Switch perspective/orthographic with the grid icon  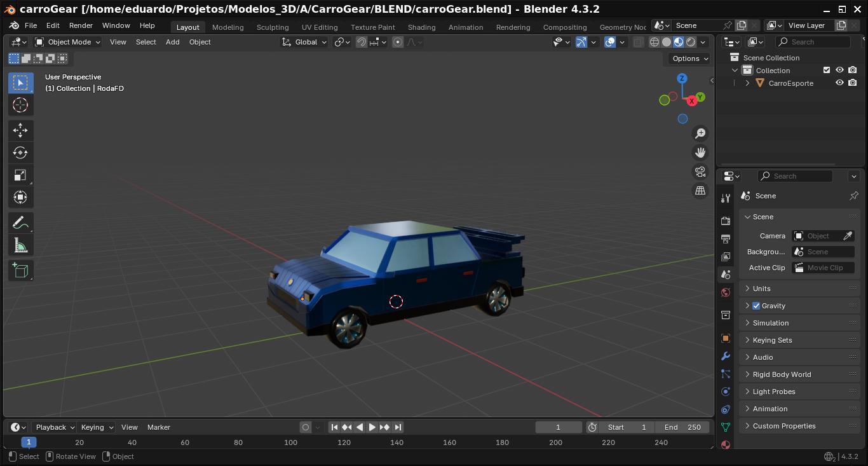[700, 191]
